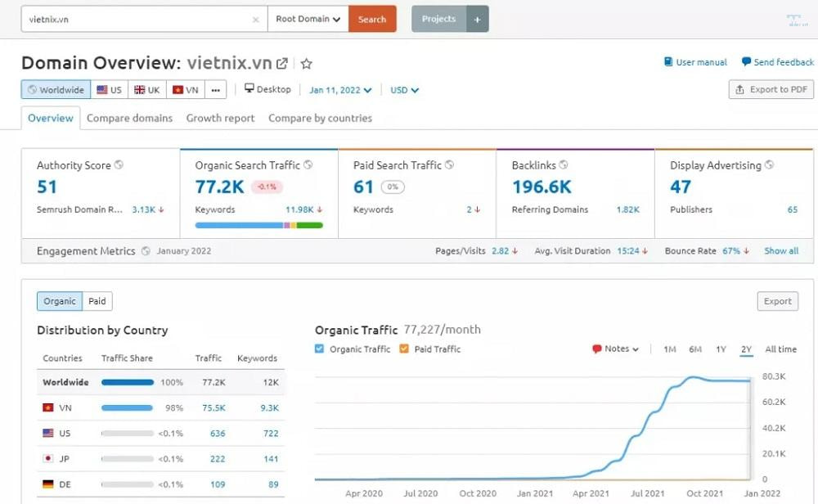818x504 pixels.
Task: Click the User manual book icon
Action: 668,62
